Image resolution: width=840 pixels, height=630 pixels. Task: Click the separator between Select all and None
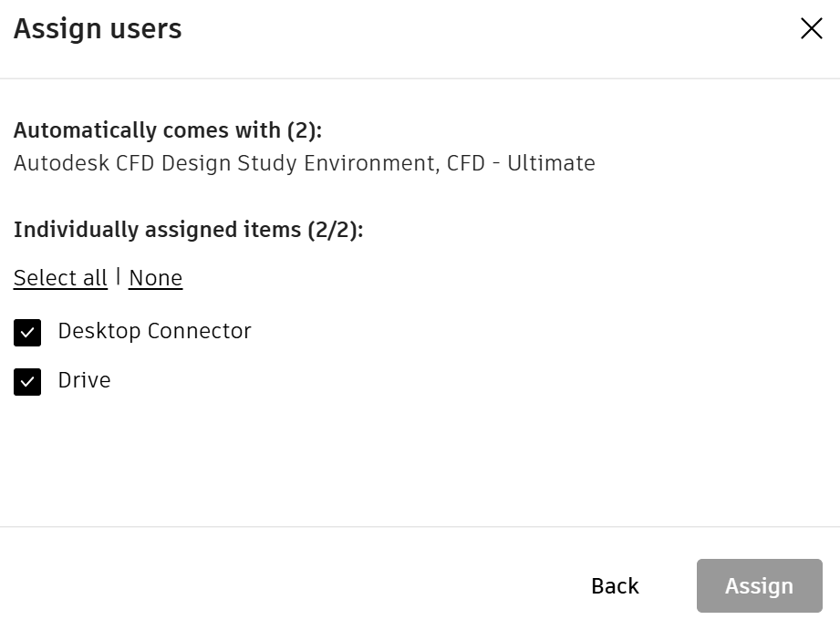(118, 276)
